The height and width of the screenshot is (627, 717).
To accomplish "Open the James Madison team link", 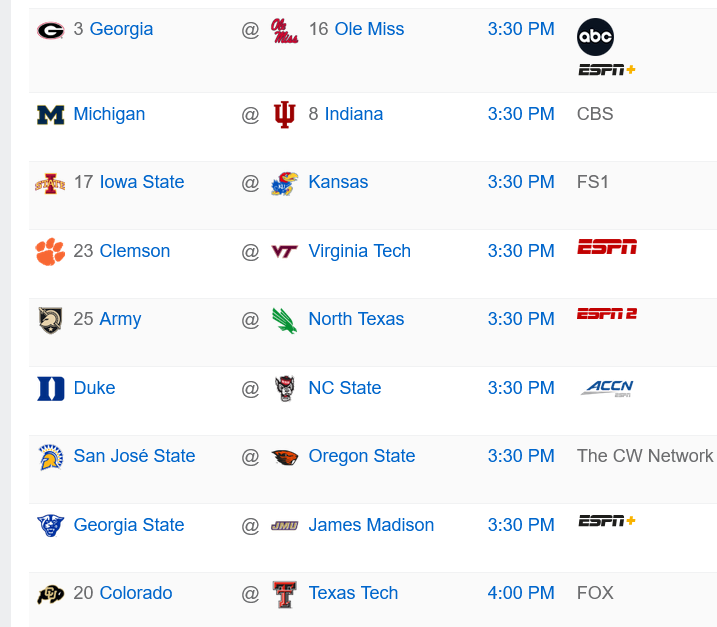I will [x=371, y=525].
